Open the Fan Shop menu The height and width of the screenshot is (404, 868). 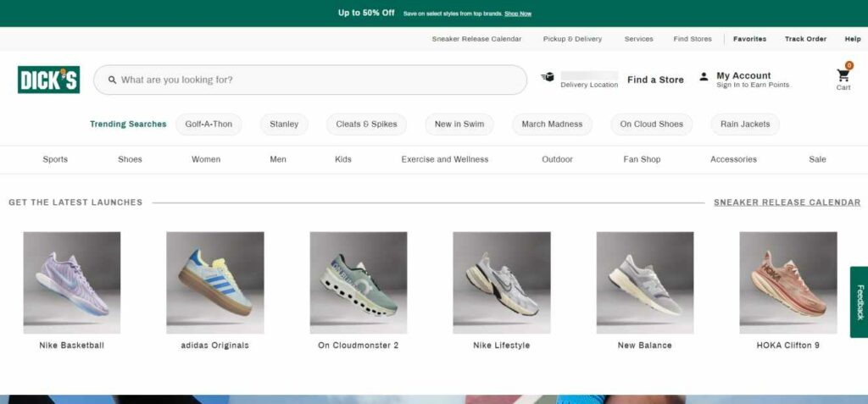point(643,159)
